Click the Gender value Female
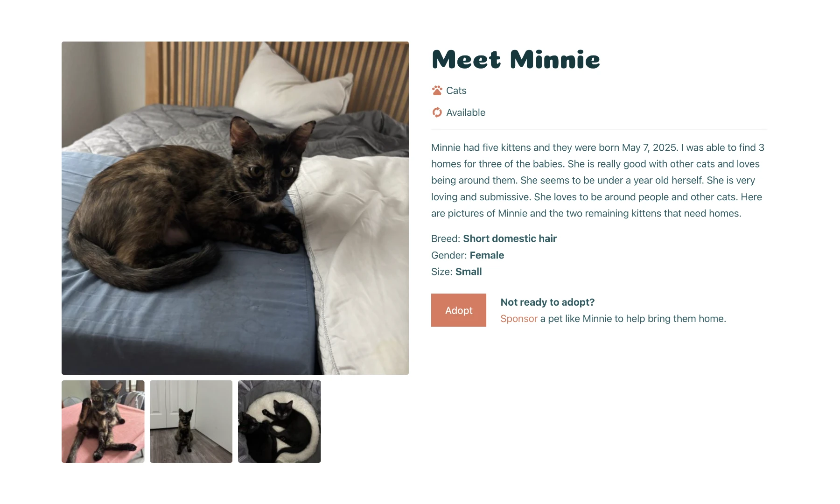 487,255
